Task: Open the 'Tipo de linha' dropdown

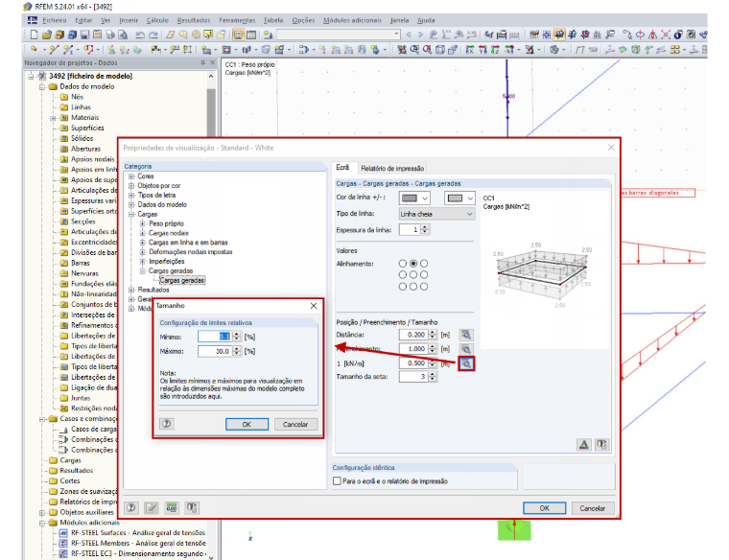Action: point(436,214)
